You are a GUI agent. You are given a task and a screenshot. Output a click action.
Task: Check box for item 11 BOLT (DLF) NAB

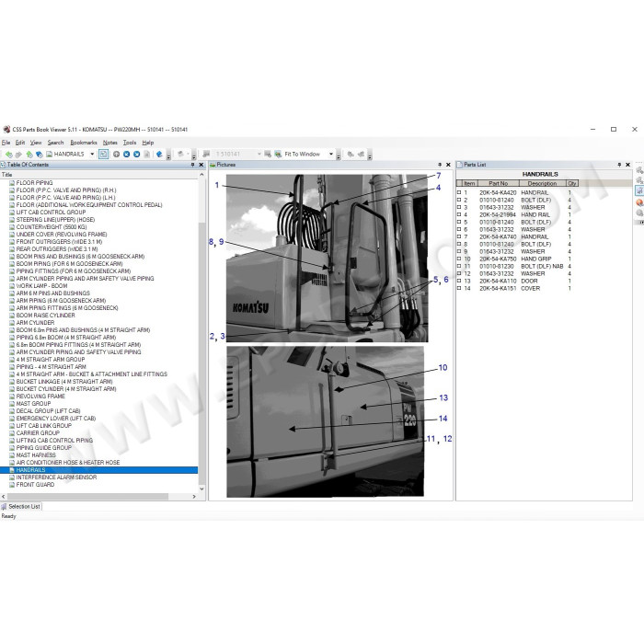click(x=459, y=266)
